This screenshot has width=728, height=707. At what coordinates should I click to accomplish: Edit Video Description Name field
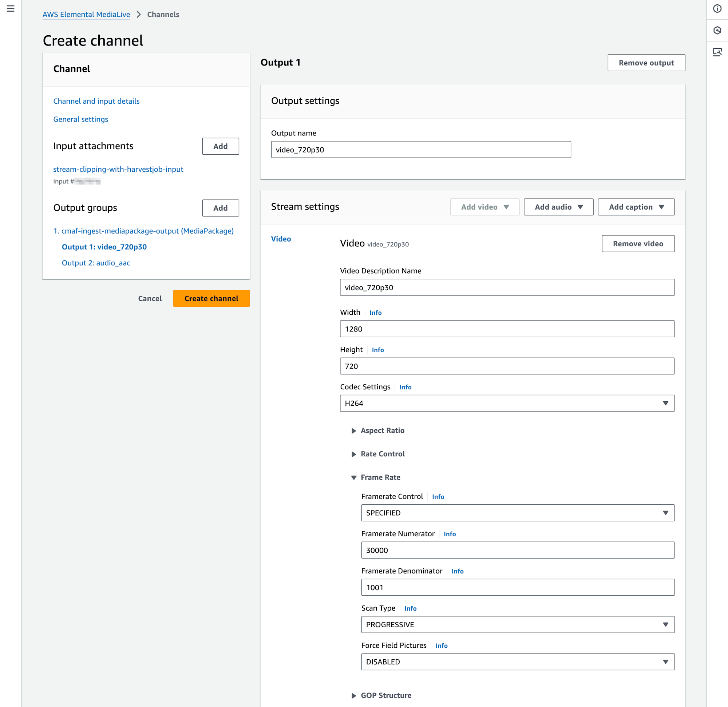[x=507, y=287]
